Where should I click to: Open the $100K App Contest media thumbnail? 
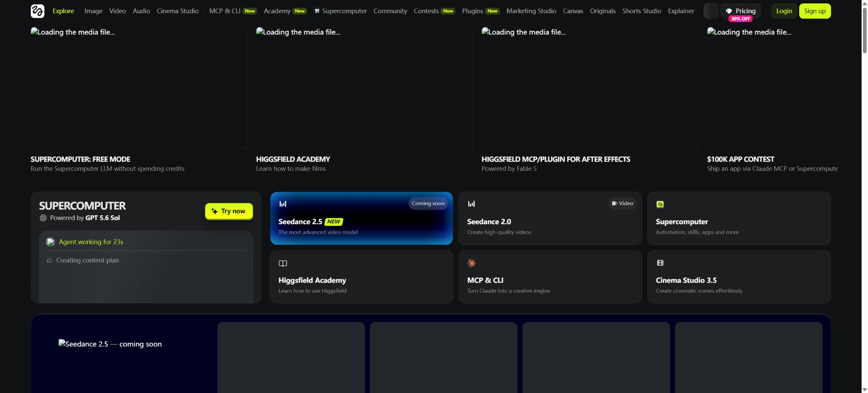point(772,88)
